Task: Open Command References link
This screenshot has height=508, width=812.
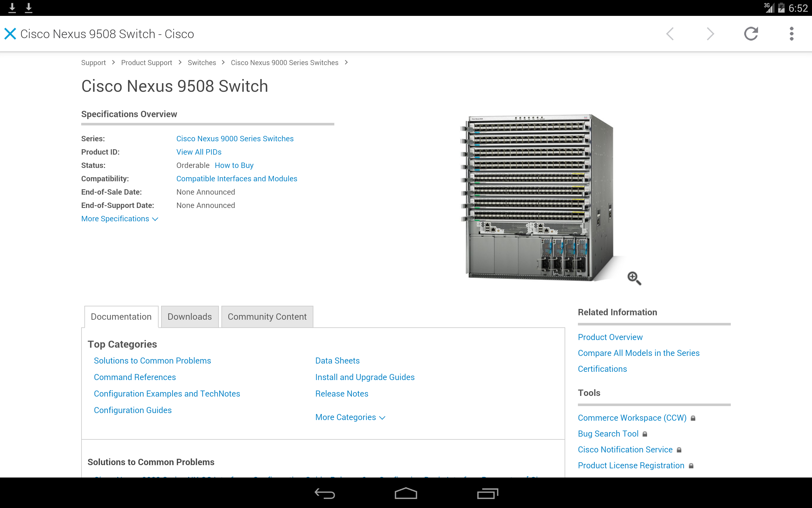Action: 134,377
